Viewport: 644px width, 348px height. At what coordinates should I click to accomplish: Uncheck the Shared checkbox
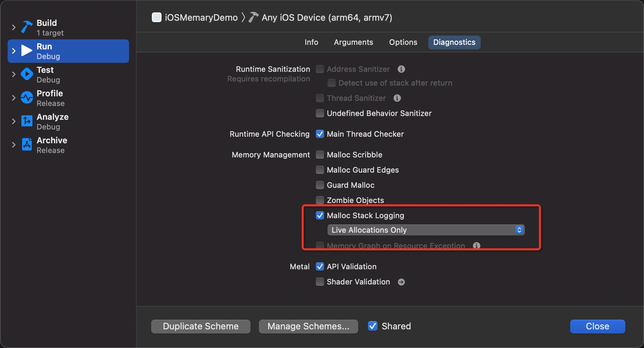coord(373,326)
